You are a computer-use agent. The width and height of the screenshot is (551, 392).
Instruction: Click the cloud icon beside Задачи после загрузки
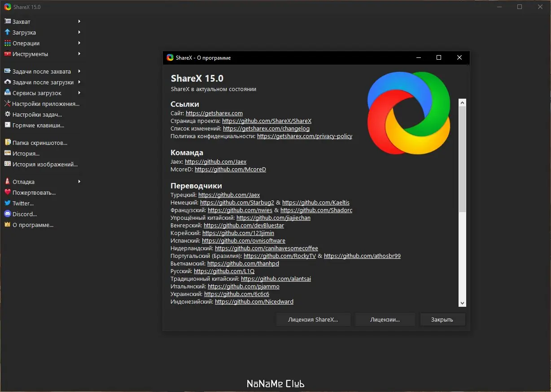[7, 82]
